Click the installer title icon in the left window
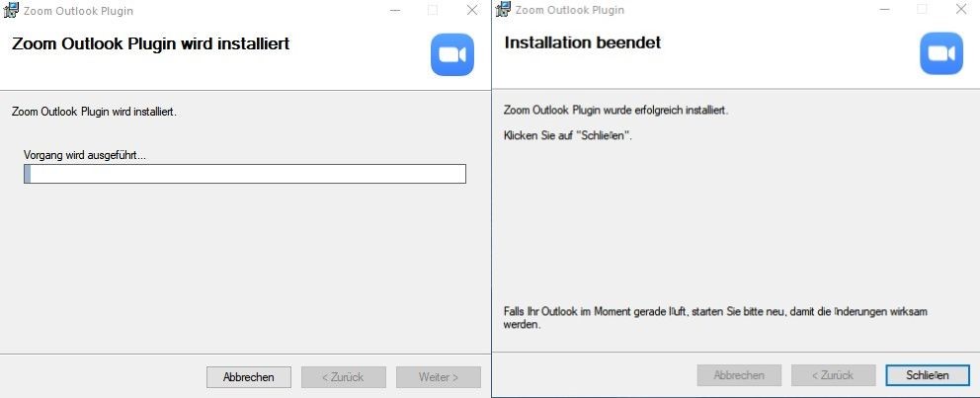 tap(11, 11)
